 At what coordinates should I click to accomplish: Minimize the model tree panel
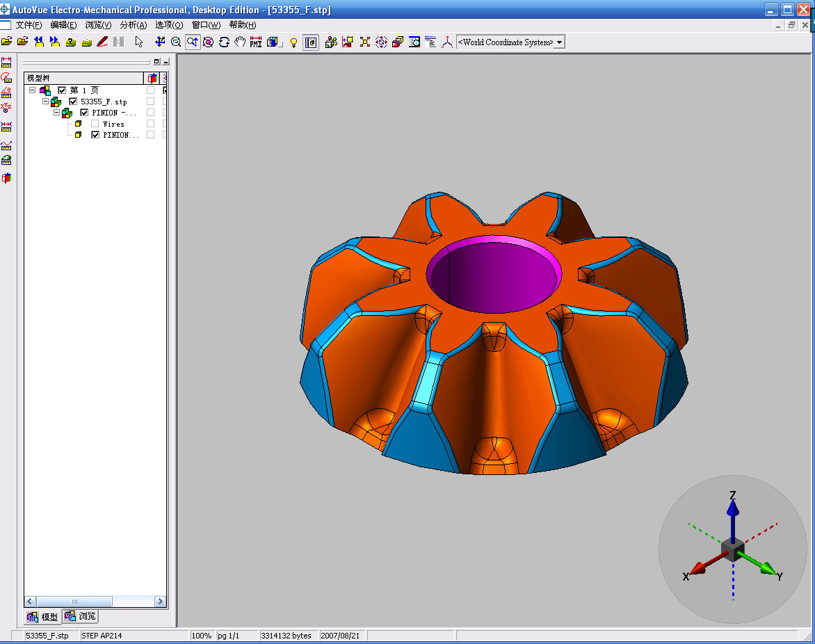coord(166,61)
